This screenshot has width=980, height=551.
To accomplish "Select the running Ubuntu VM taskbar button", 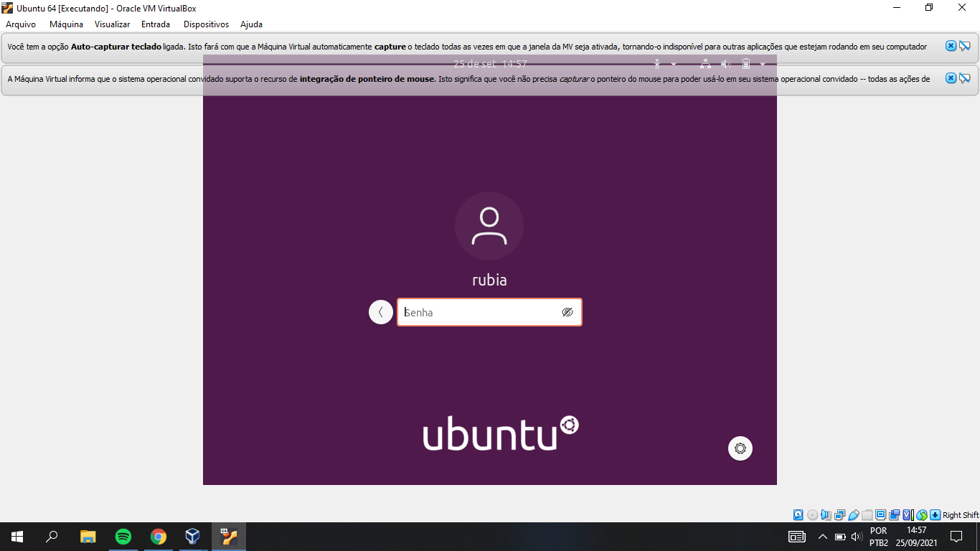I will tap(229, 537).
